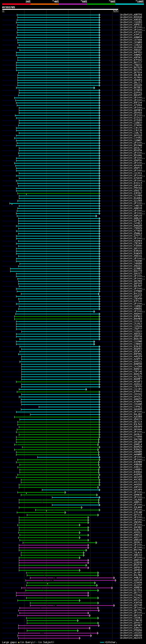This screenshot has height=644, width=146.
Task: Select the UniRef100_Q7RJW9 label
Action: [x=131, y=512]
